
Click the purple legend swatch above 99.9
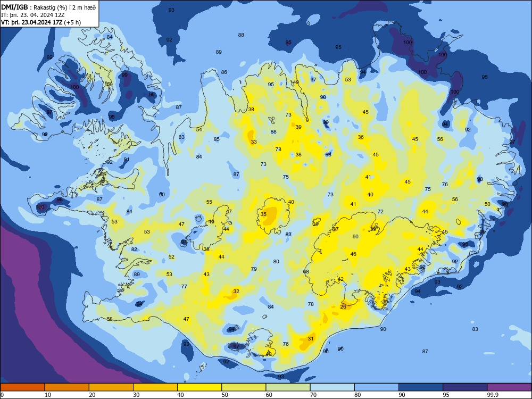[x=509, y=387]
